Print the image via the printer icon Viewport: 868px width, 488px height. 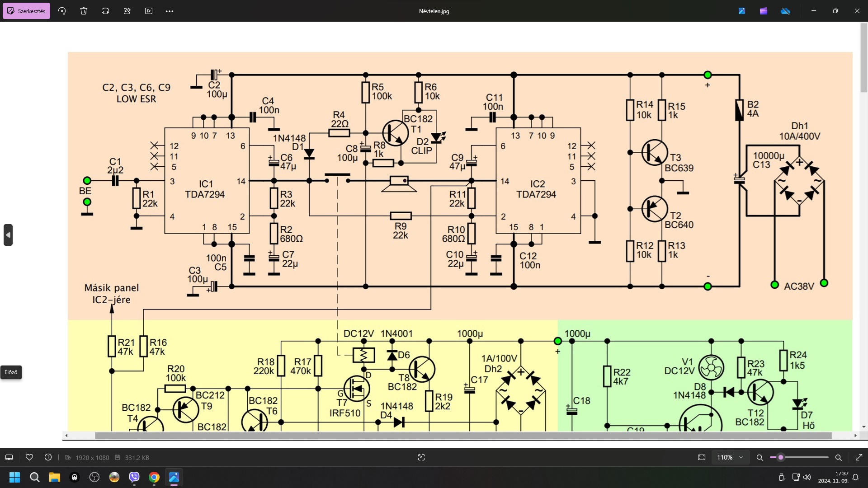tap(105, 11)
